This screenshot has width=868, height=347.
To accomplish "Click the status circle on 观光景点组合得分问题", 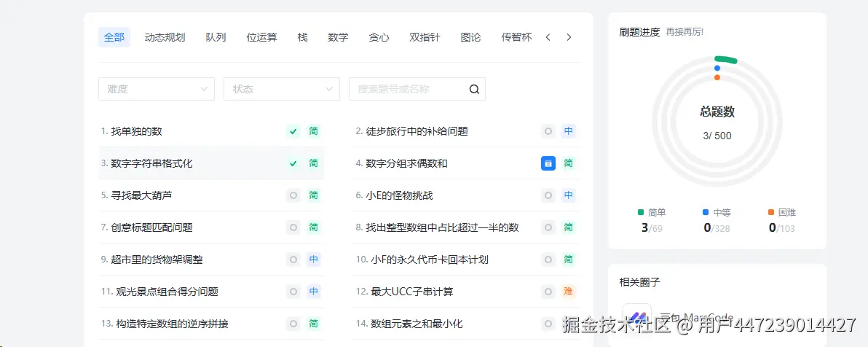I will click(x=293, y=292).
